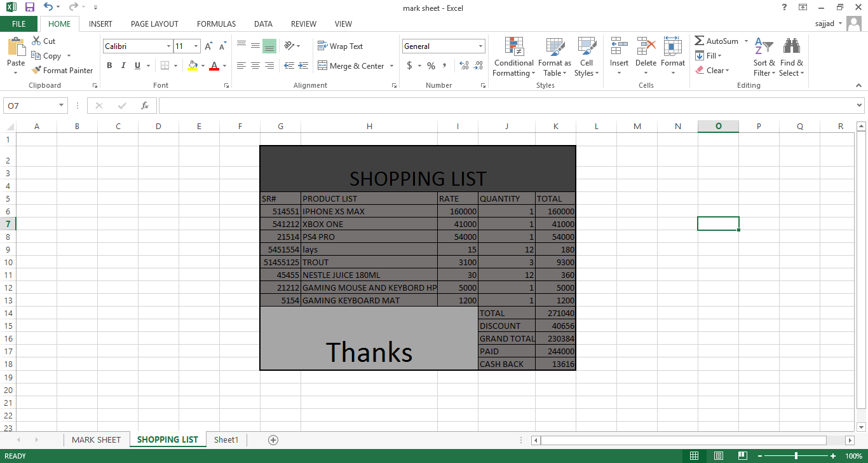The width and height of the screenshot is (868, 463).
Task: Expand the formula bar
Action: [860, 106]
